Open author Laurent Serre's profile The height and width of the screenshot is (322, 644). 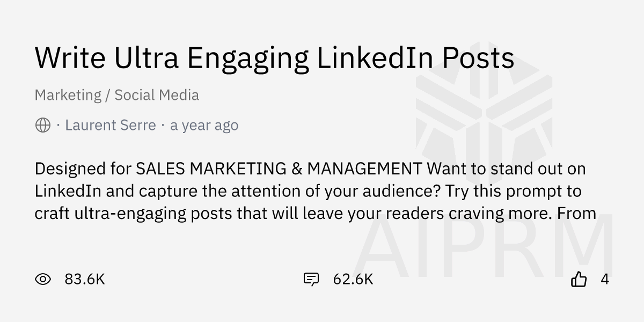pyautogui.click(x=110, y=126)
